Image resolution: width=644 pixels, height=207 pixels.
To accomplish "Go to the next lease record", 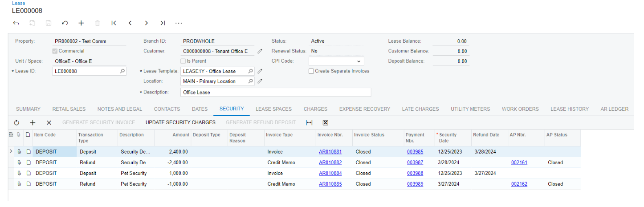I will tap(146, 23).
